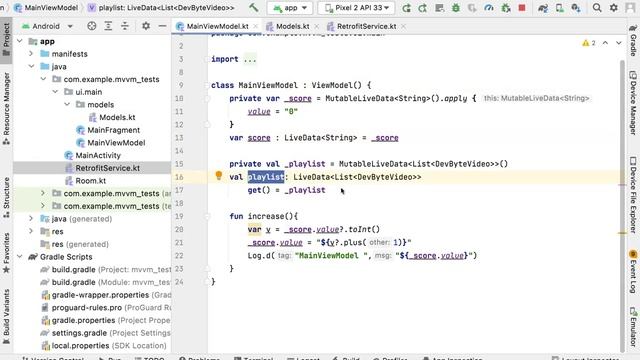Click the user account avatar icon

pos(630,8)
